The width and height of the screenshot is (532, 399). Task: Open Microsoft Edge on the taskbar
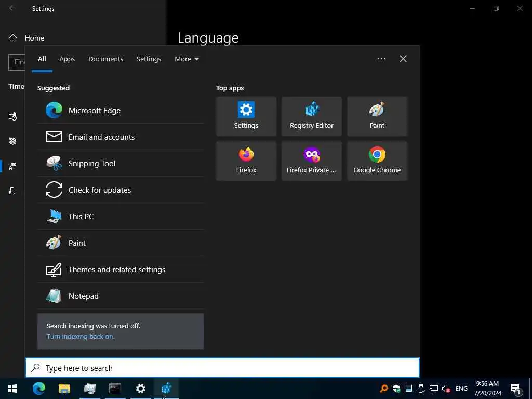(x=38, y=389)
